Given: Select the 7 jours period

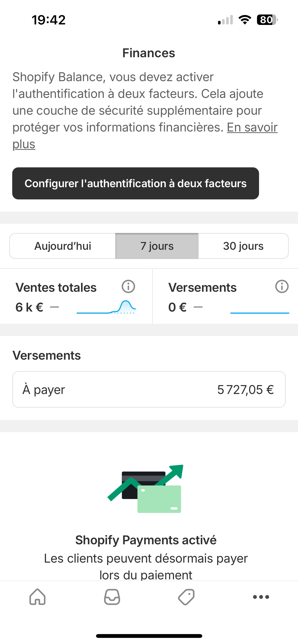Looking at the screenshot, I should click(157, 246).
